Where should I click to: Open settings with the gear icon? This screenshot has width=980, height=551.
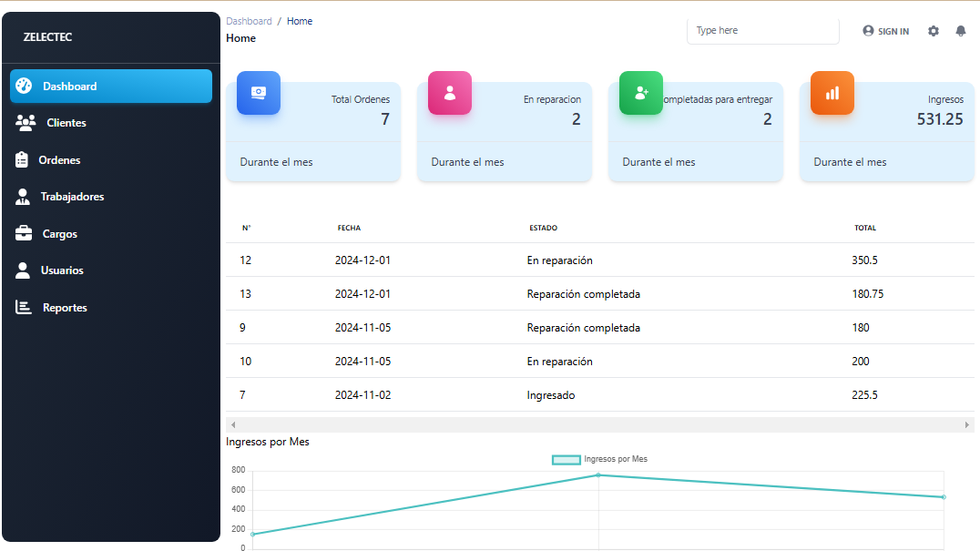pyautogui.click(x=934, y=31)
